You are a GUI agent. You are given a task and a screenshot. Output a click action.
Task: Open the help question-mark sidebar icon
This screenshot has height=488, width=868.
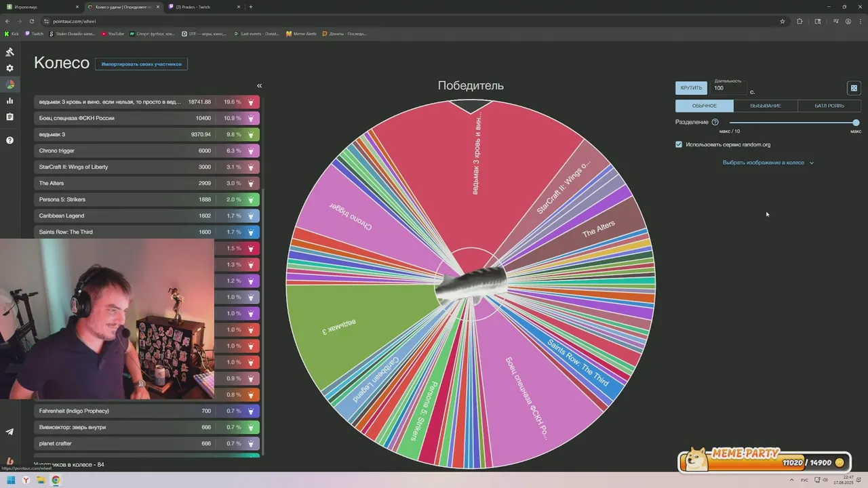click(x=9, y=140)
